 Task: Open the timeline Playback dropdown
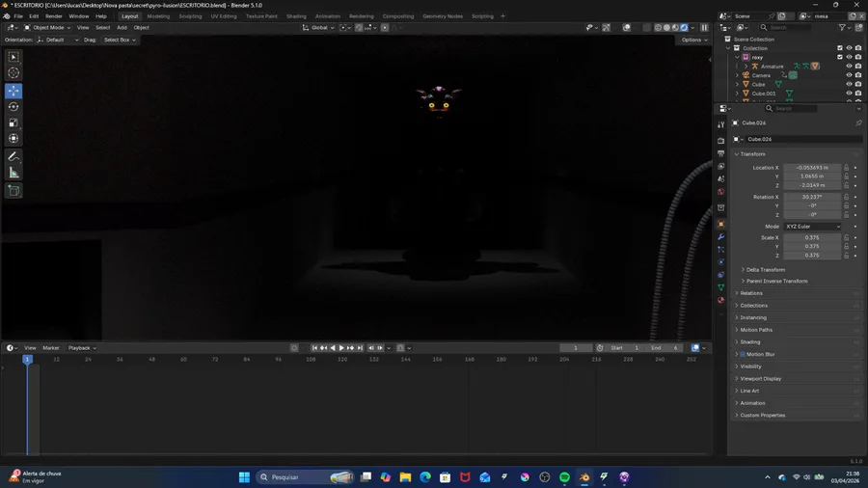82,348
